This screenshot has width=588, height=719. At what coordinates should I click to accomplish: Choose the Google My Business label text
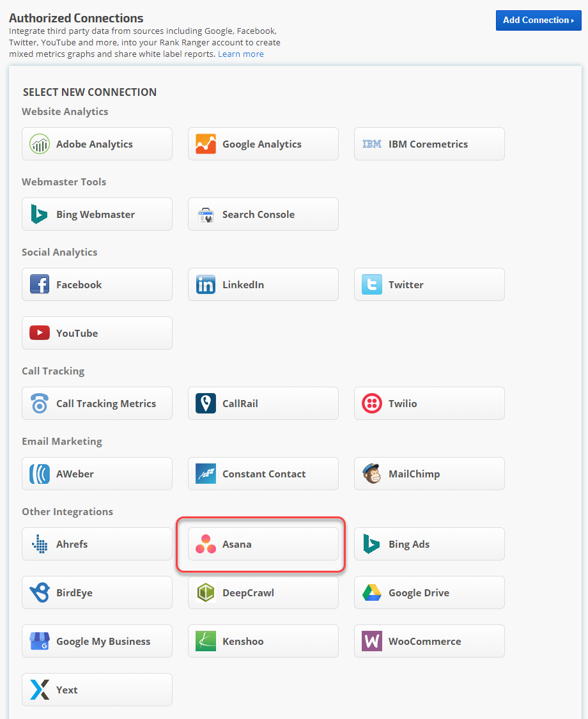pyautogui.click(x=103, y=642)
